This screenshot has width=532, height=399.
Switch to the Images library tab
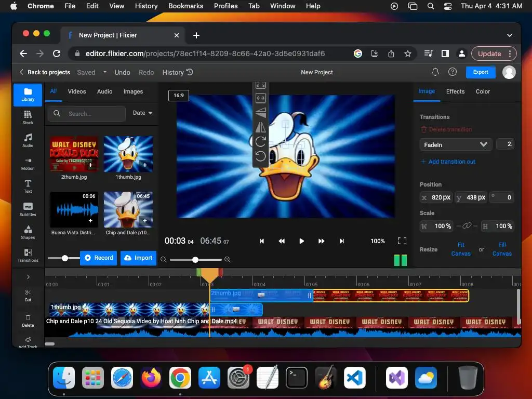pos(133,91)
